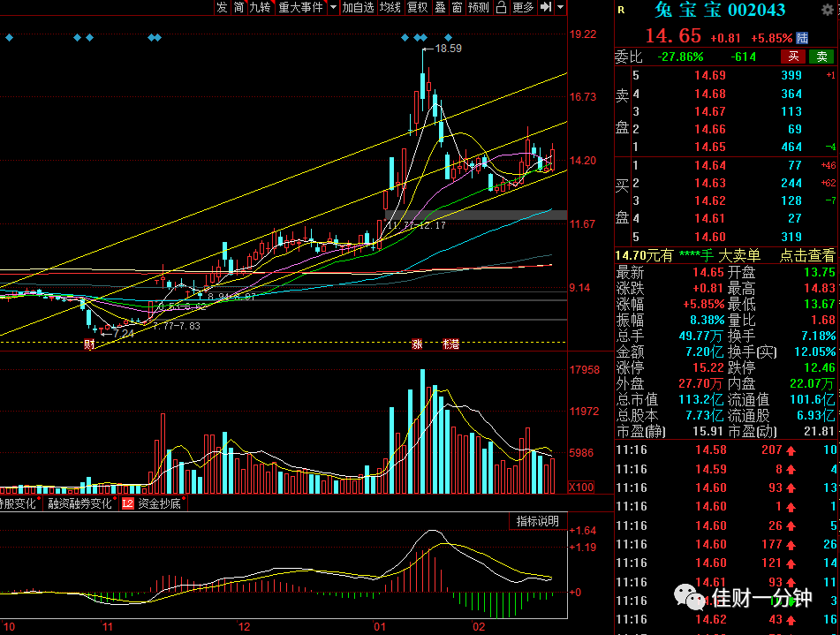Toggle 复权 price adjustment
Screen dimensions: 840x635
point(417,7)
